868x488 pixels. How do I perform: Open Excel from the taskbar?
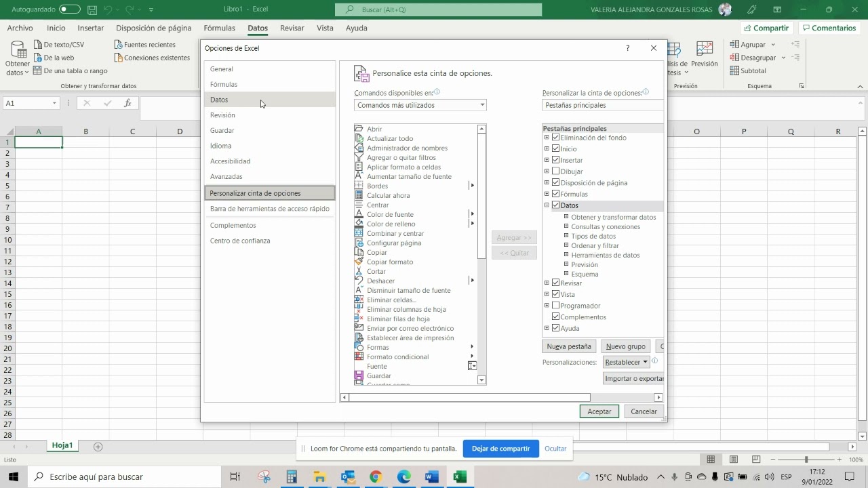[460, 477]
